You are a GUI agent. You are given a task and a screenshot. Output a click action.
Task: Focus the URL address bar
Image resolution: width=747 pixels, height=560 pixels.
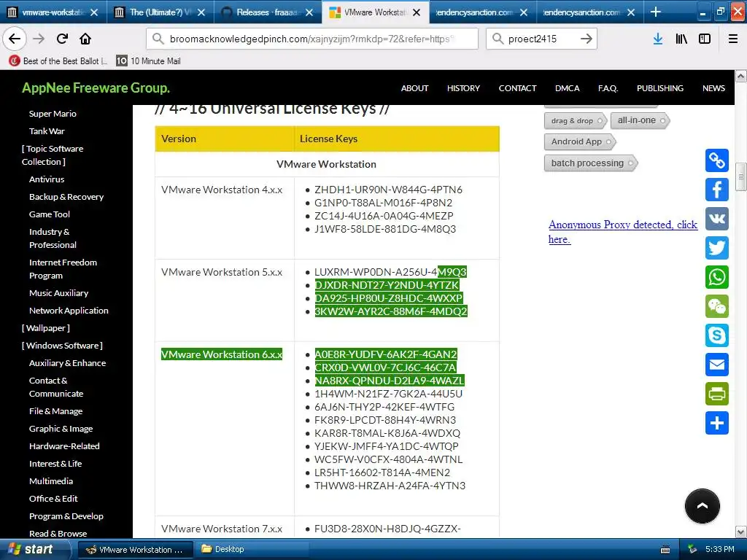(x=312, y=39)
